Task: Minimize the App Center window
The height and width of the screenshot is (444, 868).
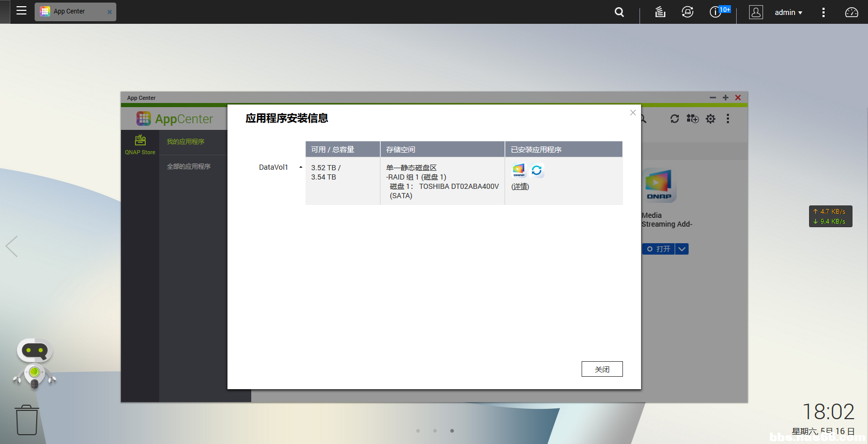Action: pos(713,97)
